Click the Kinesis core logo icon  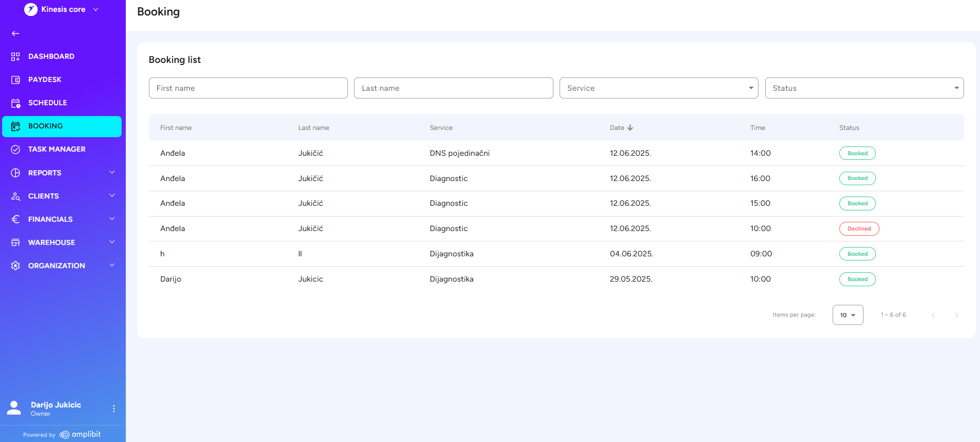(31, 9)
